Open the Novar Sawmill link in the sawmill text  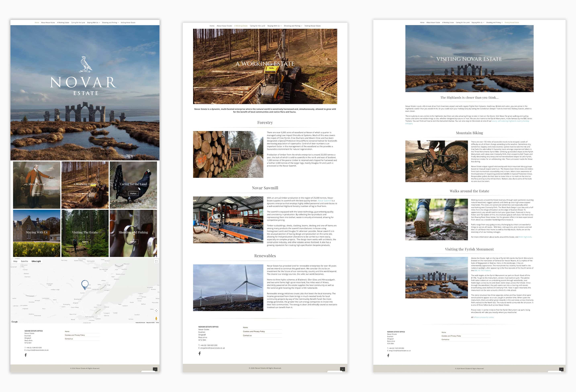pyautogui.click(x=324, y=201)
